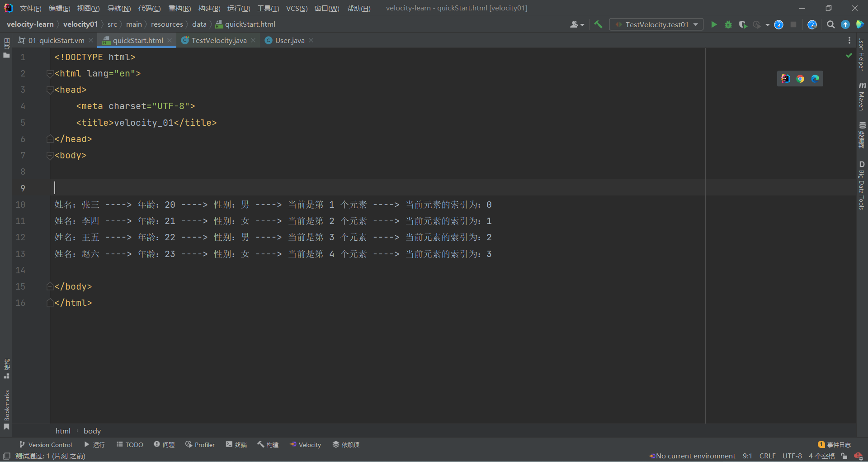The image size is (868, 462).
Task: Click resources breadcrumb in navigation bar
Action: (x=167, y=24)
